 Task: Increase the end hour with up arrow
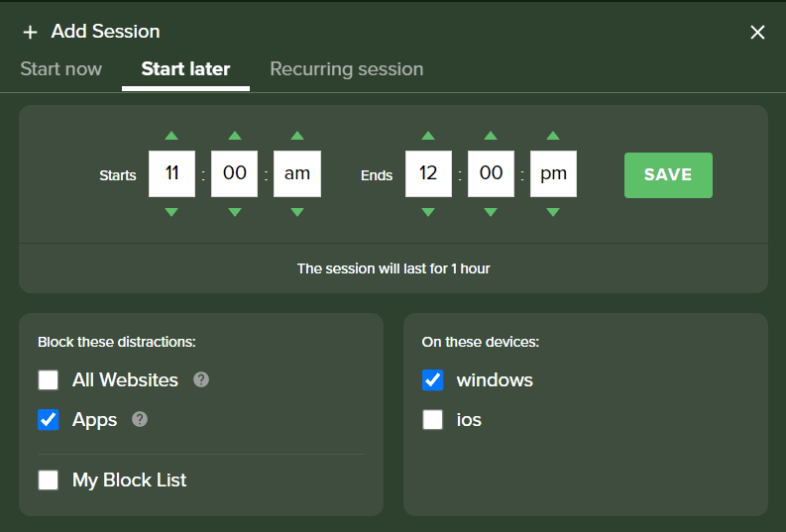pos(428,136)
